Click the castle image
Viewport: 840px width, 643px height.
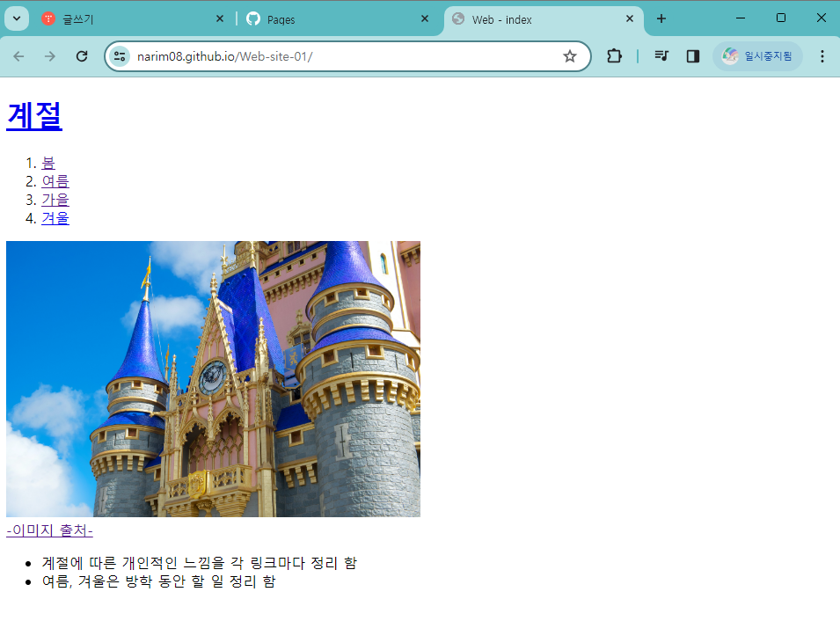213,379
